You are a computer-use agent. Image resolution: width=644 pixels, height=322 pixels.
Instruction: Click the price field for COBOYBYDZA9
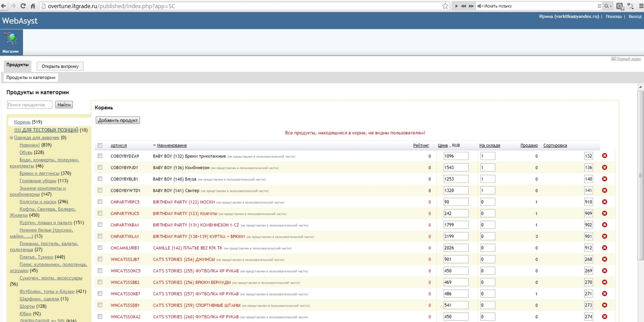[x=456, y=156]
